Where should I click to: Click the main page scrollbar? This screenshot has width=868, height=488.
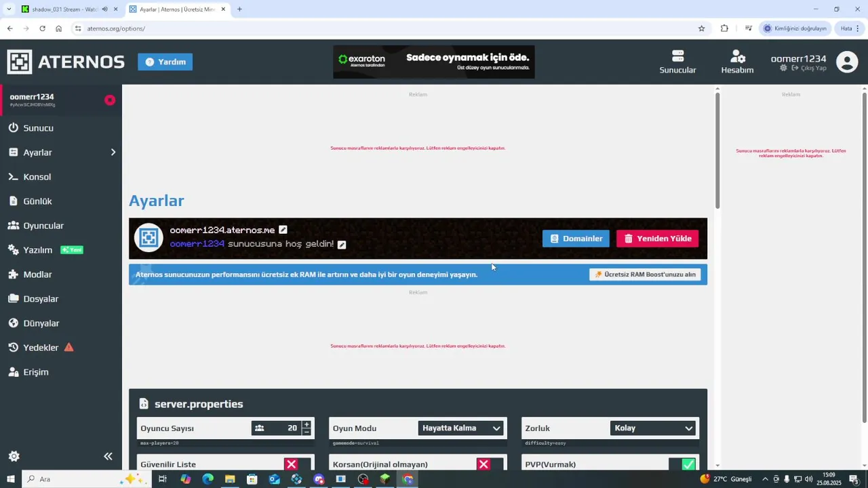[717, 150]
